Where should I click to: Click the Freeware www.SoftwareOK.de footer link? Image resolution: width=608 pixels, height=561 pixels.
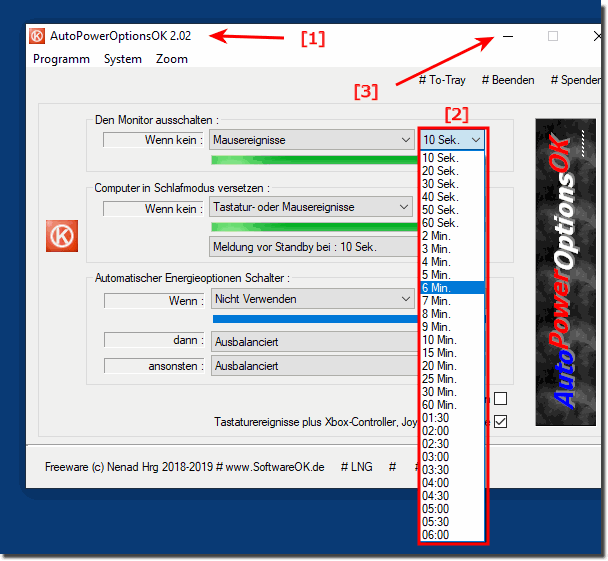coord(185,467)
